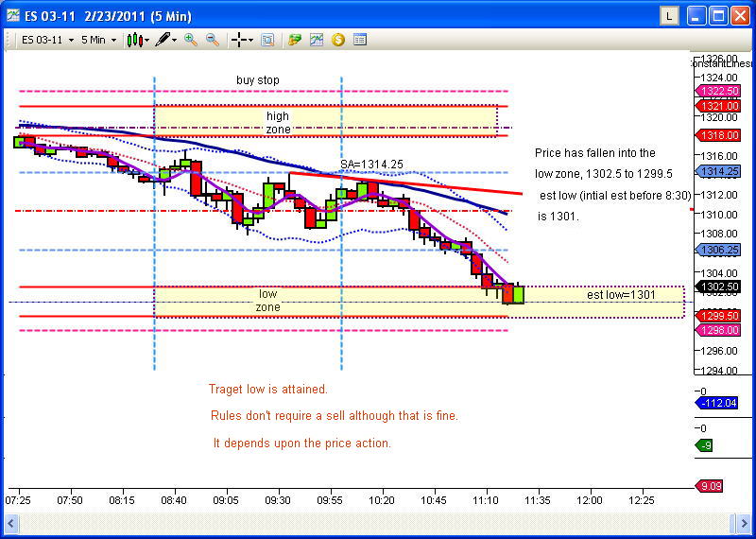
Task: Click the chart window icon in title bar
Action: pyautogui.click(x=13, y=16)
